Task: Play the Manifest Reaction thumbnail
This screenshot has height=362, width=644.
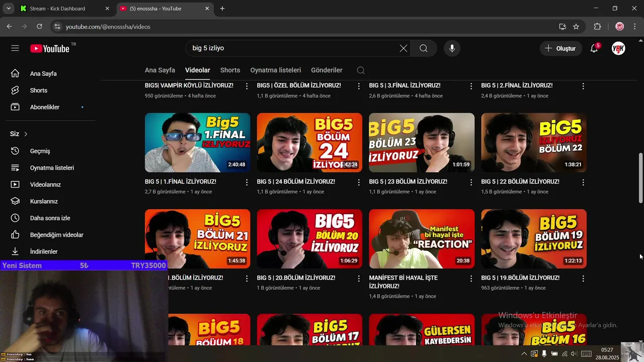Action: (422, 239)
